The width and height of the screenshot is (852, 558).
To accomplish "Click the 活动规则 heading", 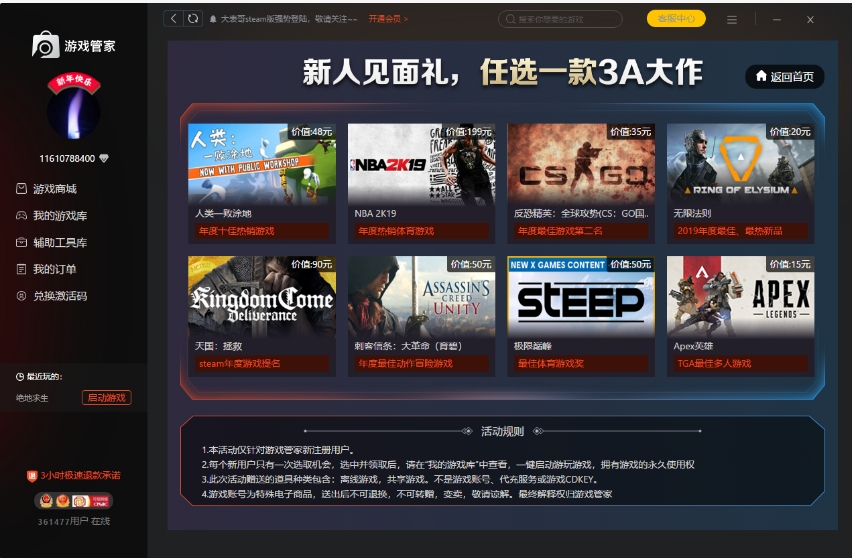I will tap(502, 431).
